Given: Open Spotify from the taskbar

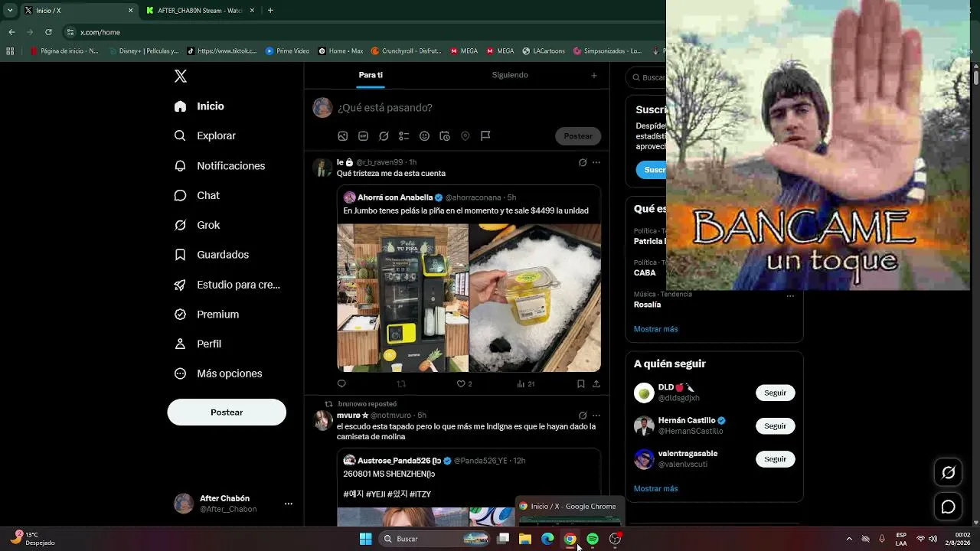Looking at the screenshot, I should click(x=593, y=539).
